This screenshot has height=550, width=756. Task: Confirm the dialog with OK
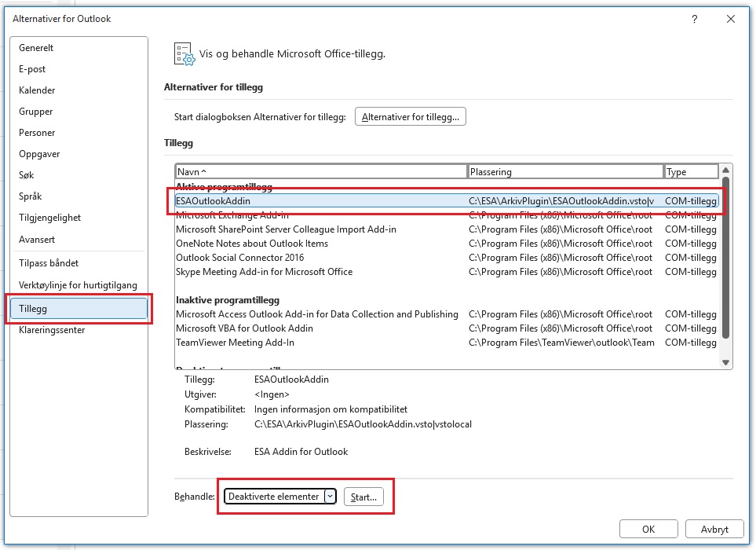648,530
